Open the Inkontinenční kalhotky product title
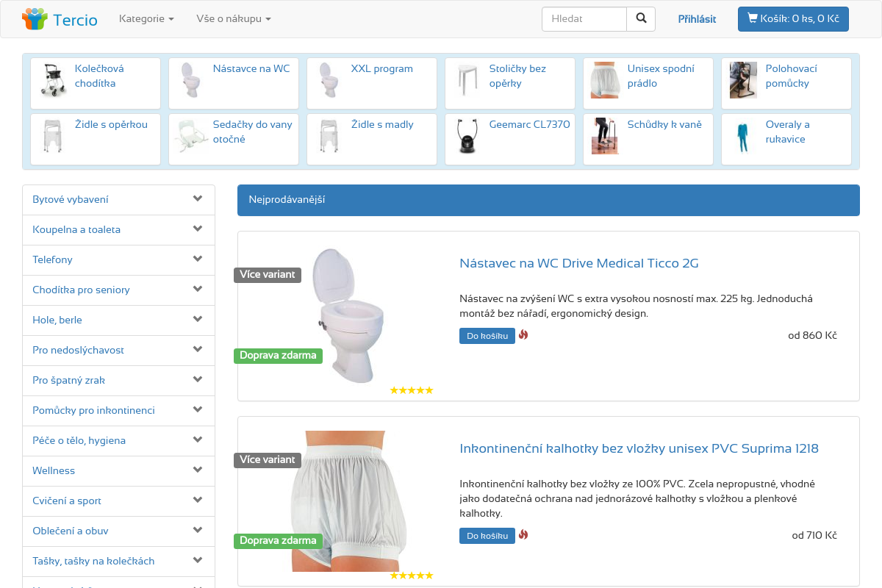 click(x=639, y=448)
